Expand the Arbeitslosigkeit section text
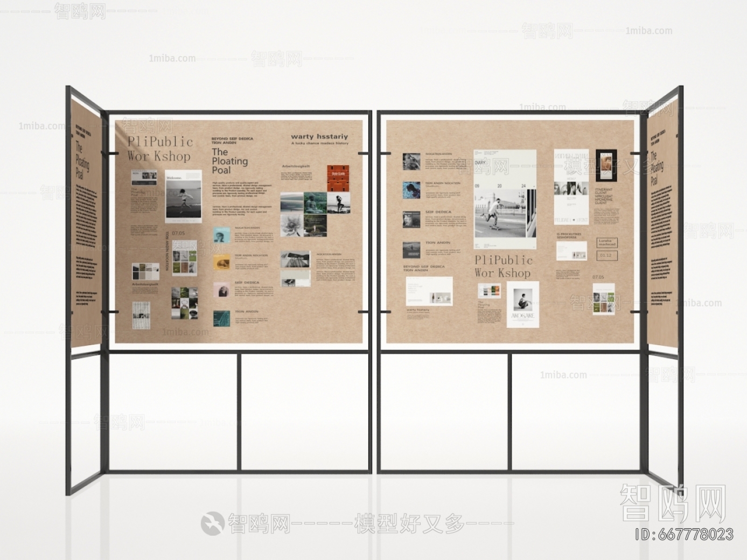Viewport: 747px width, 560px height. tap(296, 166)
